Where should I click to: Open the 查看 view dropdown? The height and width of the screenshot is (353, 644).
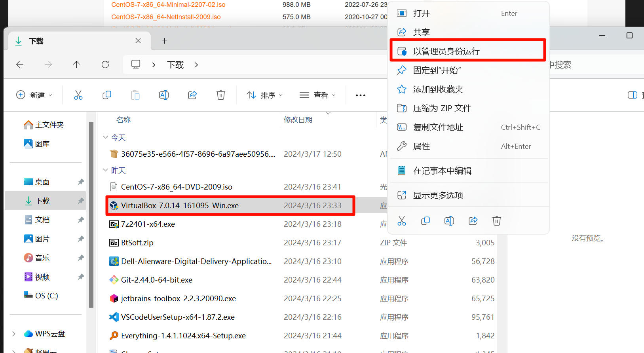[x=317, y=95]
